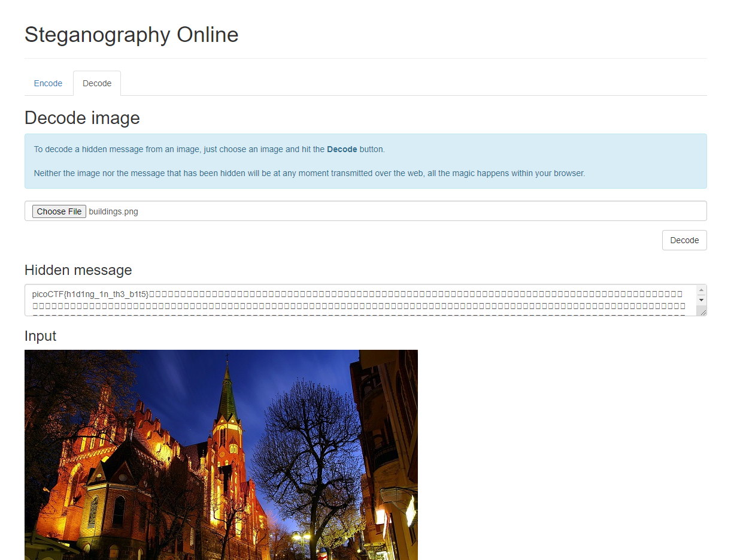The height and width of the screenshot is (560, 737).
Task: Click the glowing street lamp in the image
Action: point(301,537)
